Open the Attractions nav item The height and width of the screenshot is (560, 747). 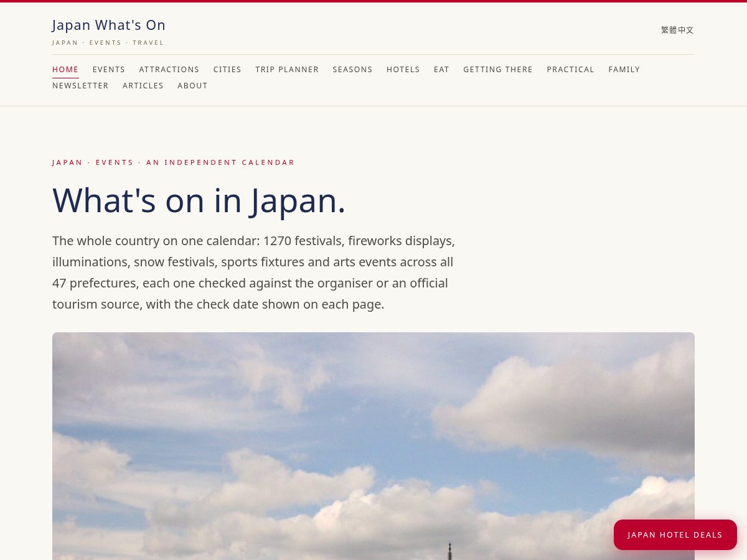[x=169, y=70]
